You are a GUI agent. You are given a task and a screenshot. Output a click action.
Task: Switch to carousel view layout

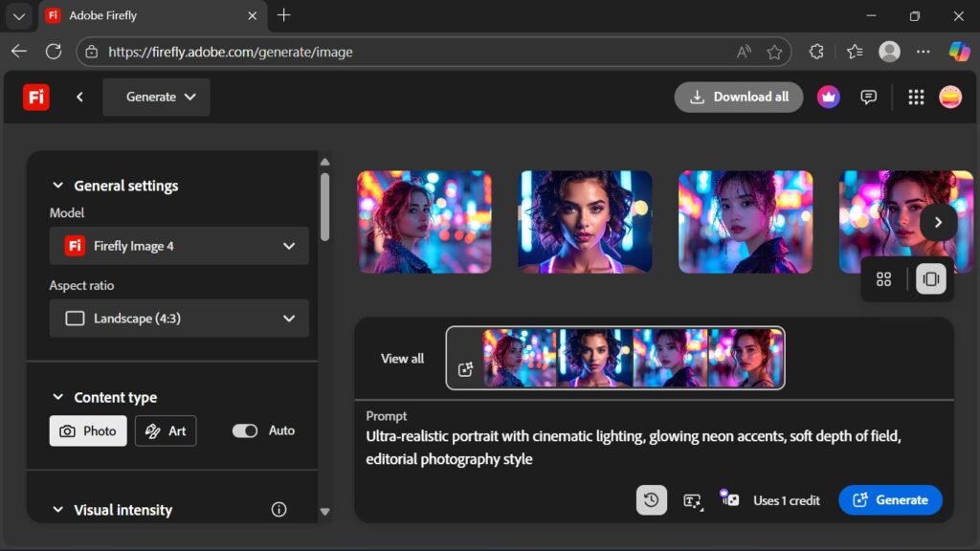tap(930, 279)
